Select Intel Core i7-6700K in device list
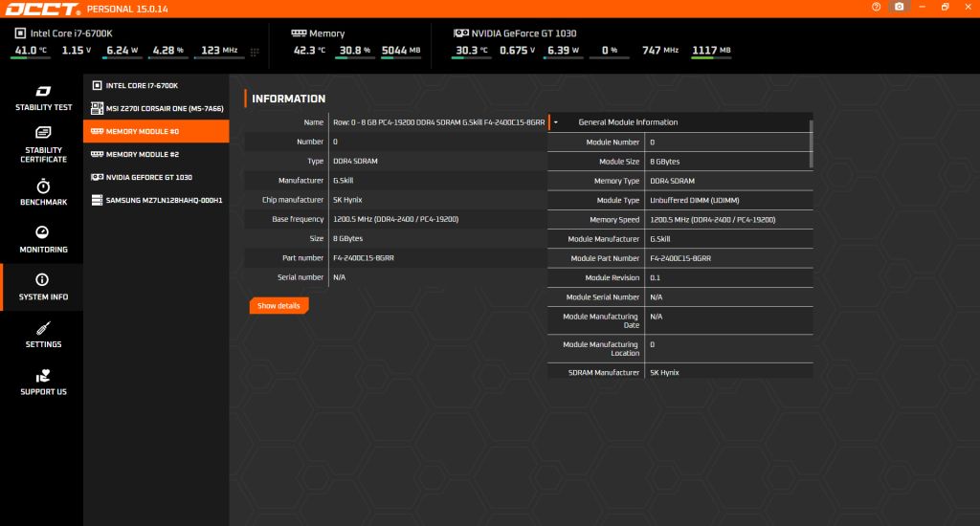980x526 pixels. pyautogui.click(x=156, y=85)
